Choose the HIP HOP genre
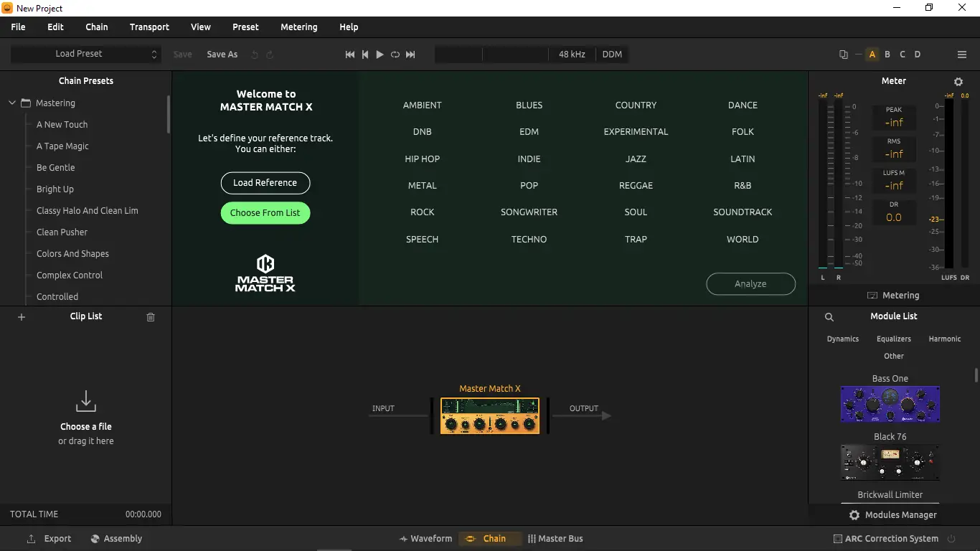The width and height of the screenshot is (980, 551). click(423, 159)
